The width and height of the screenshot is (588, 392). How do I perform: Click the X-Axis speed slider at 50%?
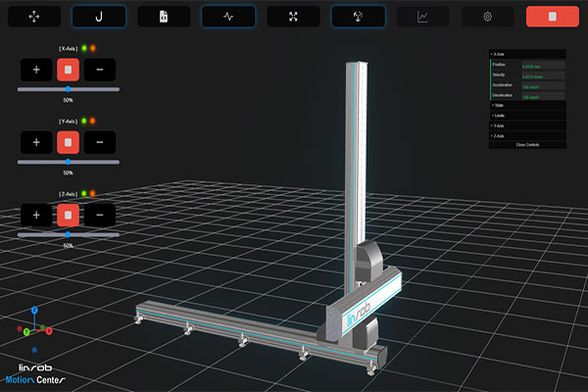(x=68, y=89)
